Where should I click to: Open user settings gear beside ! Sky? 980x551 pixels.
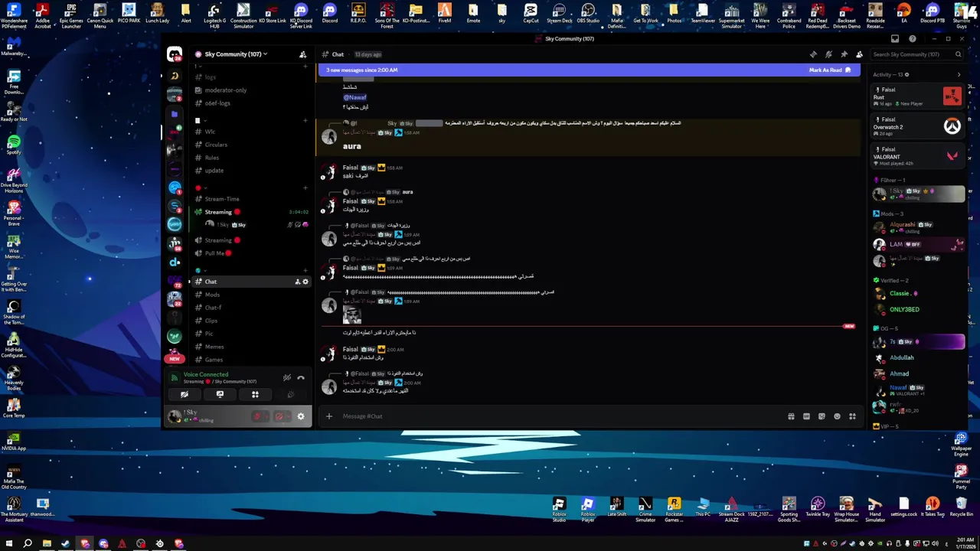click(301, 416)
